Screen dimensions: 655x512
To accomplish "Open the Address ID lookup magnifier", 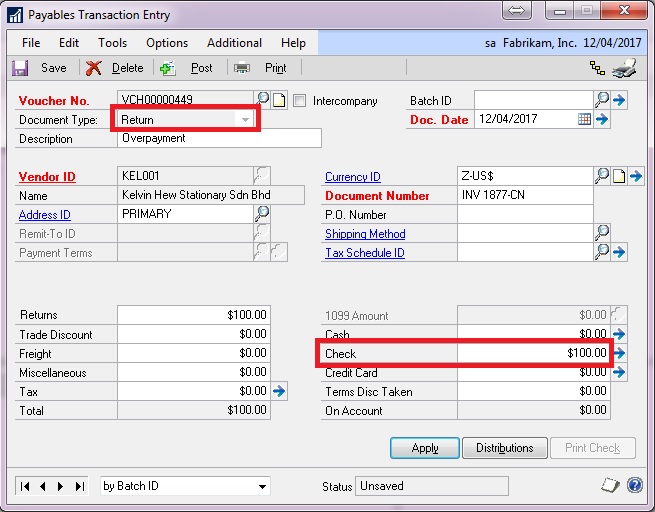I will [262, 214].
